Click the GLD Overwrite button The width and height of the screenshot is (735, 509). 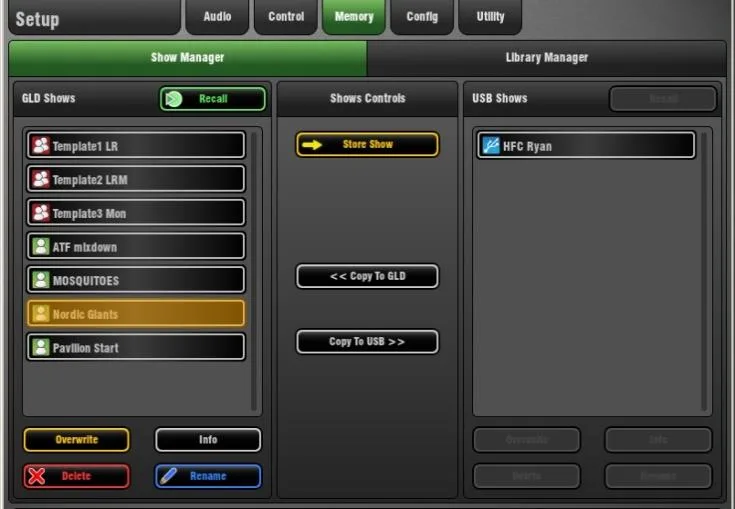[x=76, y=440]
